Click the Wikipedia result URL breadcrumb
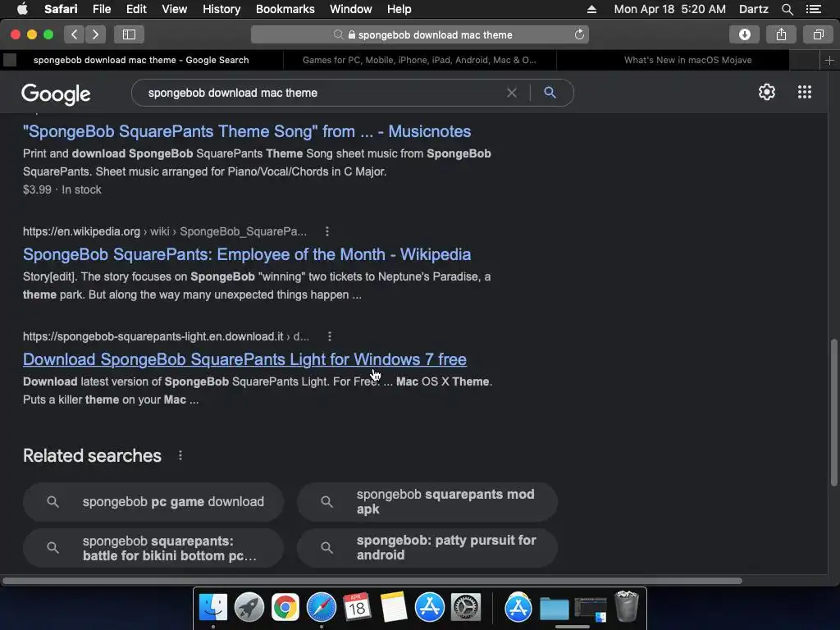 pos(165,231)
